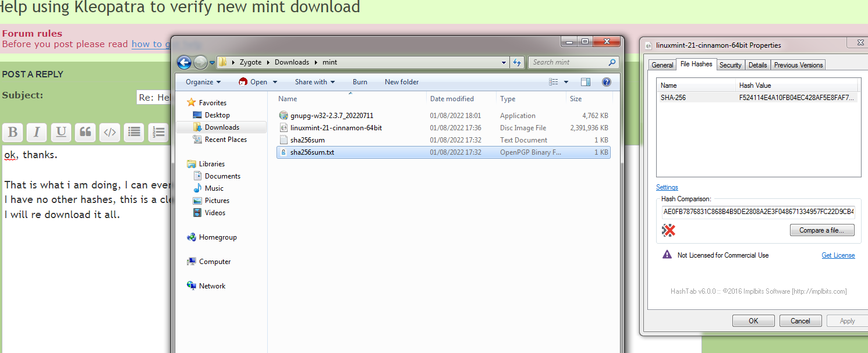Sort files by the Name column
Screen dimensions: 868x353
351,99
